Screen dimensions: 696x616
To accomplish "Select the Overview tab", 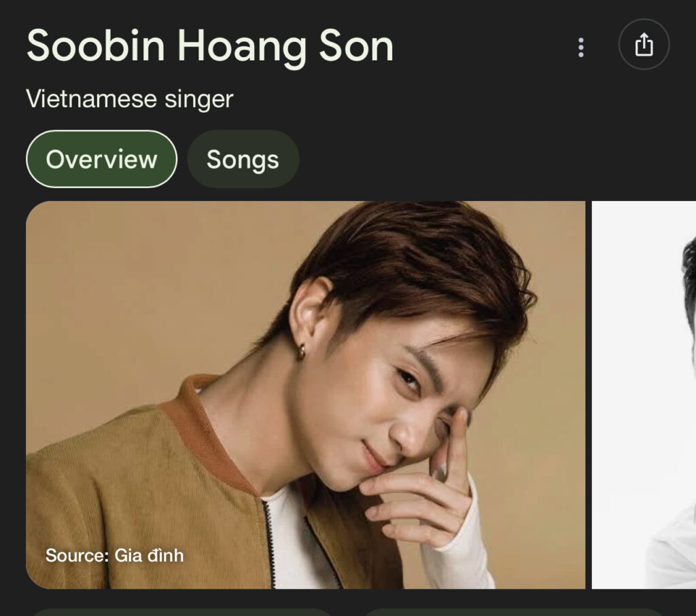I will (x=101, y=159).
